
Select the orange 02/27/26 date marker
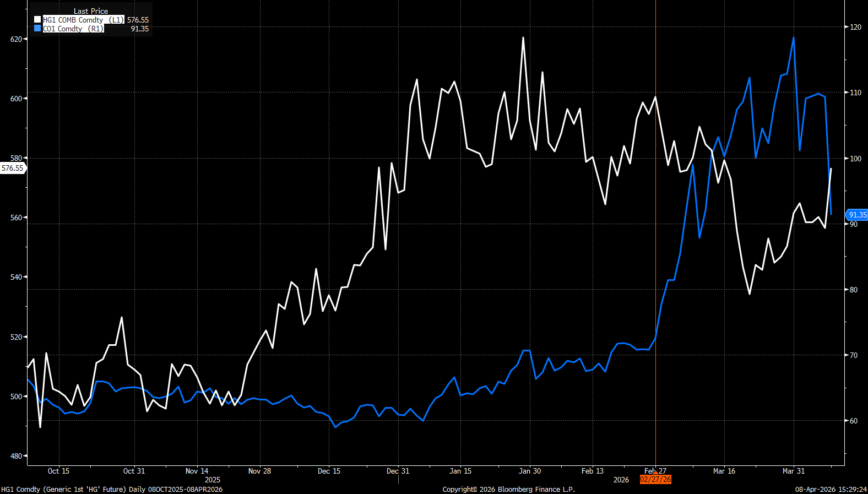pos(655,480)
